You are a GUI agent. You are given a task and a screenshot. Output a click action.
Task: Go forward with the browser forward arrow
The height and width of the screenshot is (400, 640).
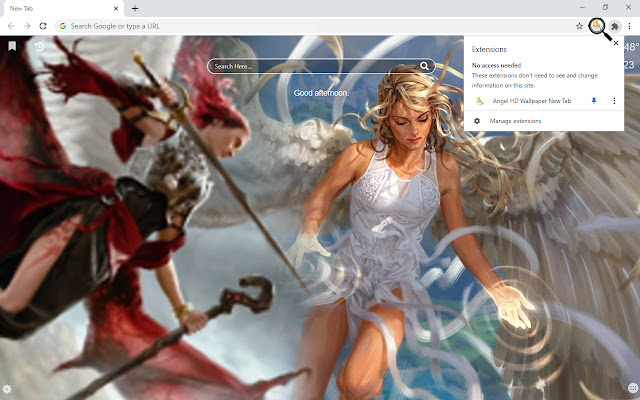pyautogui.click(x=27, y=26)
